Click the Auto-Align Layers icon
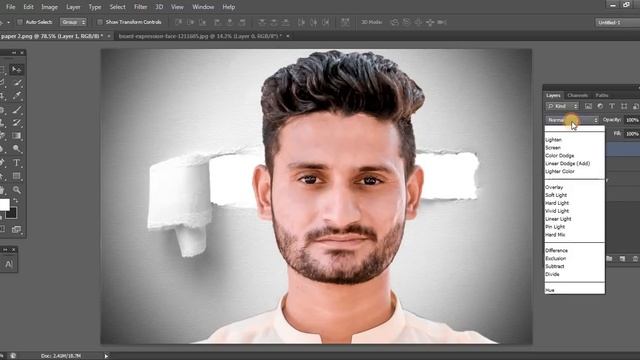The image size is (640, 360). click(x=345, y=22)
